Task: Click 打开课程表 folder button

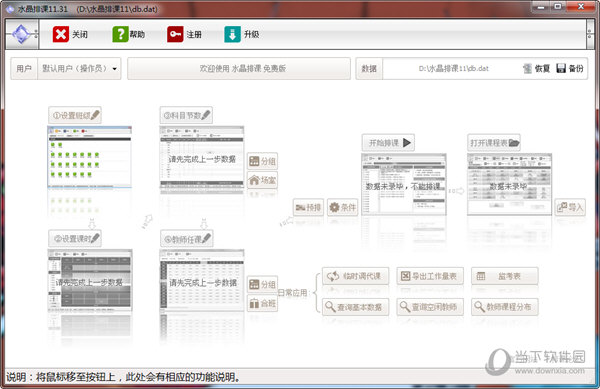Action: point(494,143)
